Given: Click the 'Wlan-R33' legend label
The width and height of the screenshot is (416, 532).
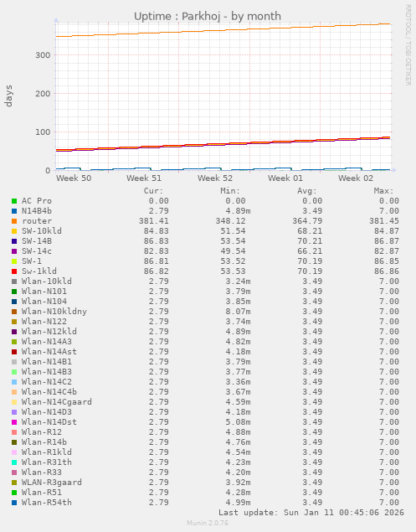Looking at the screenshot, I should [42, 473].
